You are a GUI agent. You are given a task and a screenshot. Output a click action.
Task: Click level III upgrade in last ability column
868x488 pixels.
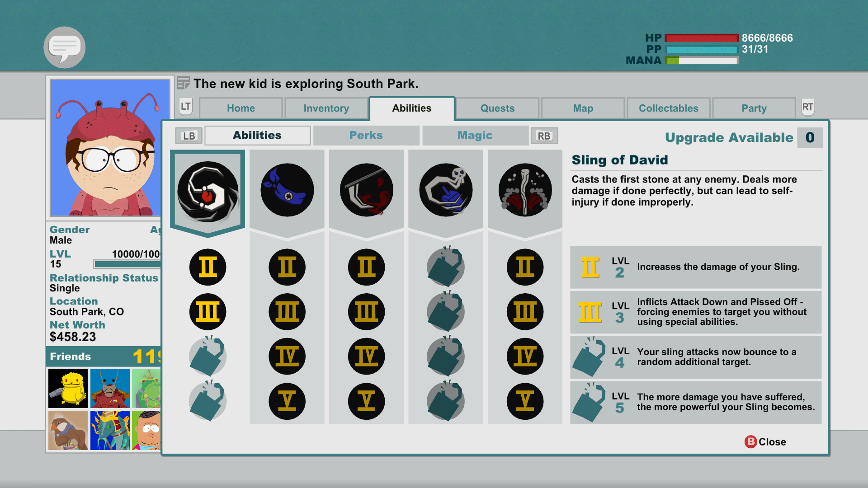click(x=525, y=312)
